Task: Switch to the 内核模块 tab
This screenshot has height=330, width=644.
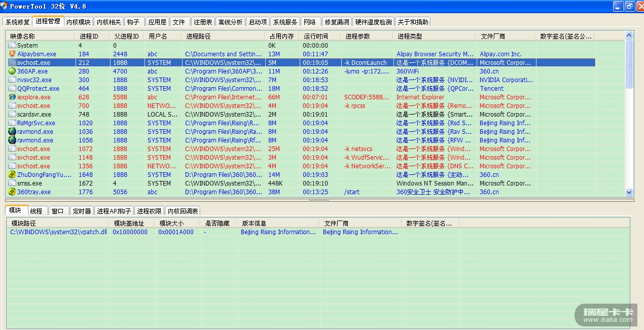Action: [78, 22]
